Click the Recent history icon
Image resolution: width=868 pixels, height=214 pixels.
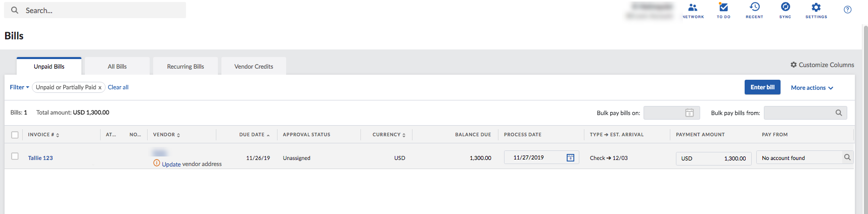point(754,7)
